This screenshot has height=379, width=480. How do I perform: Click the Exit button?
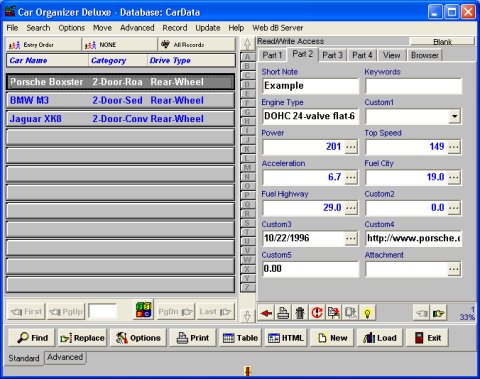(x=427, y=338)
